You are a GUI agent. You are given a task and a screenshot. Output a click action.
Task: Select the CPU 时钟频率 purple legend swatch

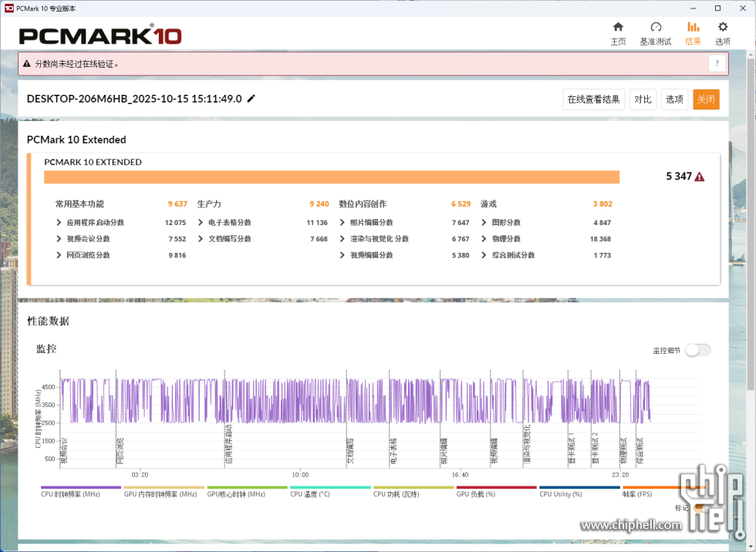click(81, 487)
